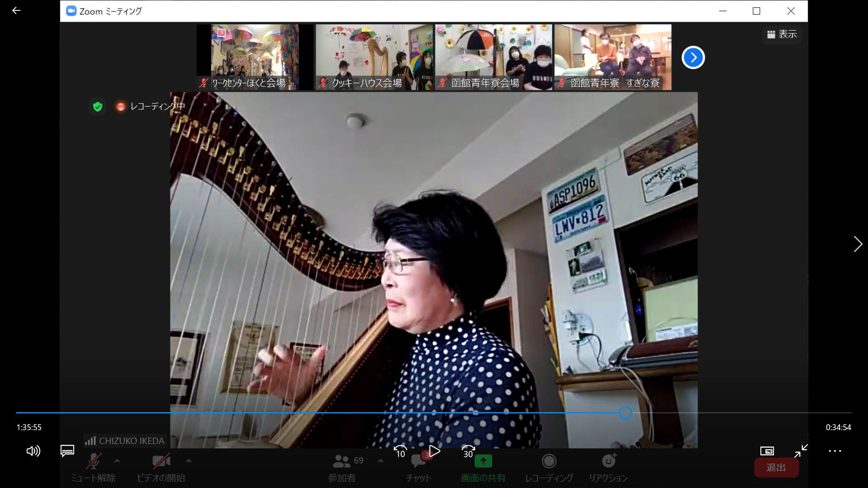
Task: Exit fullscreen with the diagonal arrows icon
Action: 801,451
